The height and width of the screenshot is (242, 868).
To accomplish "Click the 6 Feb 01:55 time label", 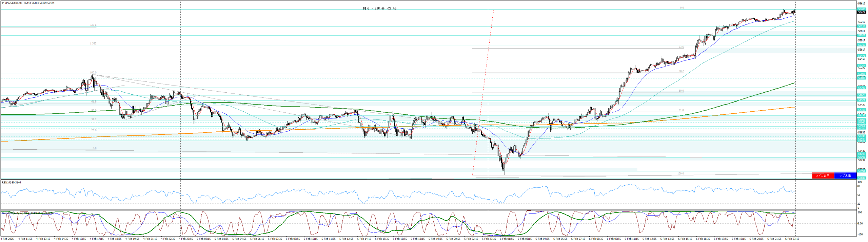I will point(507,239).
